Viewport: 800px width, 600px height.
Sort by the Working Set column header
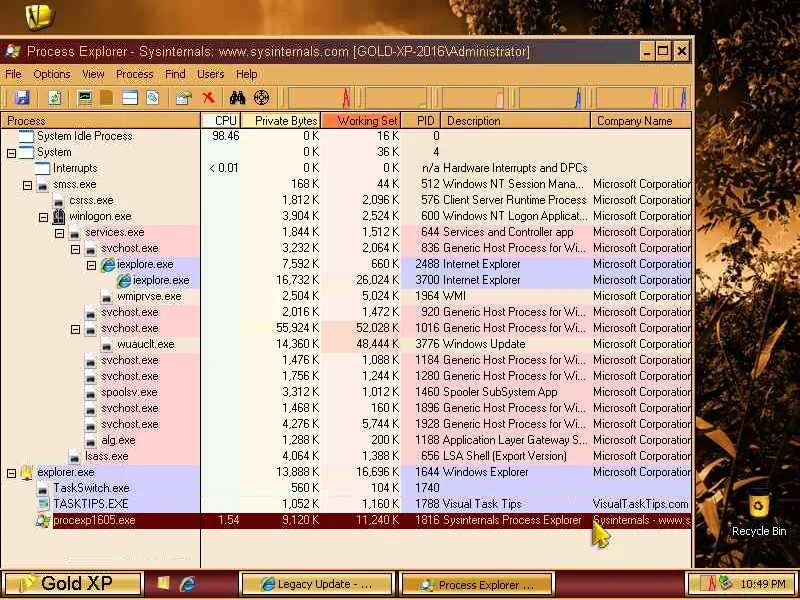click(x=361, y=121)
